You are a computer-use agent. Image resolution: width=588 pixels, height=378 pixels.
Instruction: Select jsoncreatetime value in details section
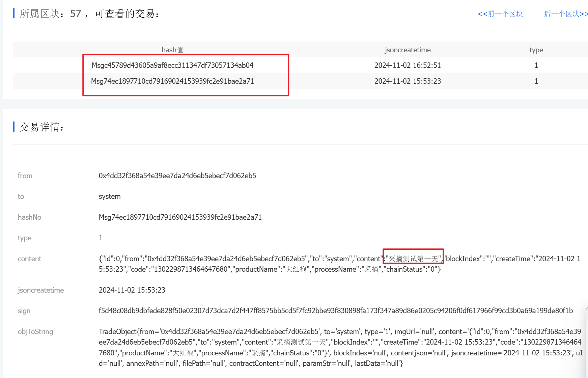132,290
